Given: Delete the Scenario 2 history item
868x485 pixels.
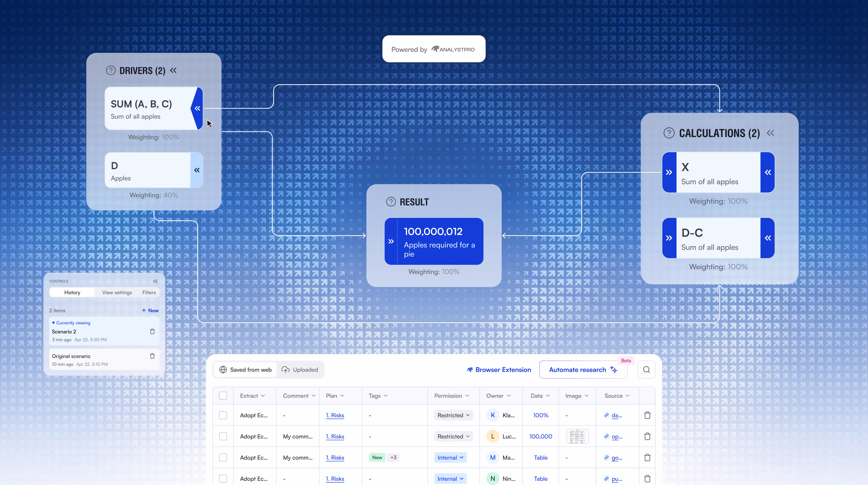Looking at the screenshot, I should 152,331.
